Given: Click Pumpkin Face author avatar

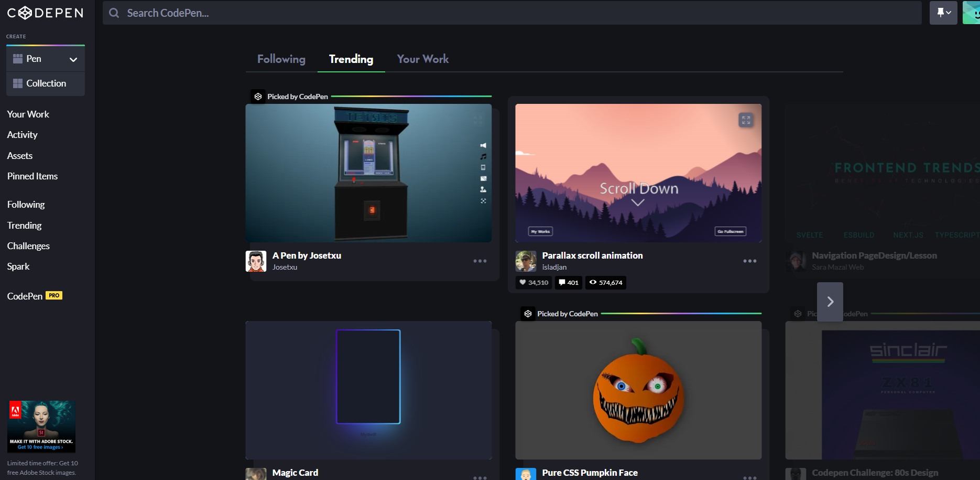Looking at the screenshot, I should coord(526,474).
